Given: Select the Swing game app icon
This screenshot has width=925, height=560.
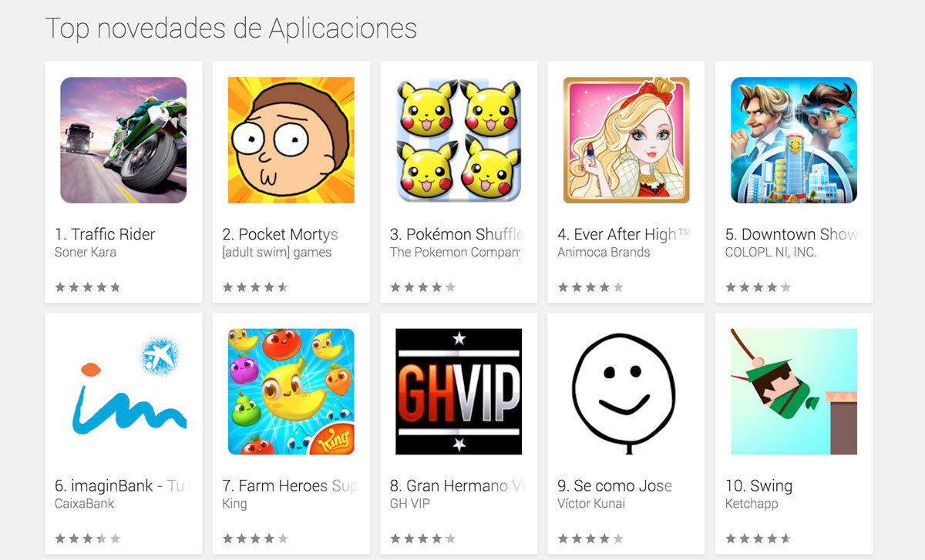Looking at the screenshot, I should (794, 391).
